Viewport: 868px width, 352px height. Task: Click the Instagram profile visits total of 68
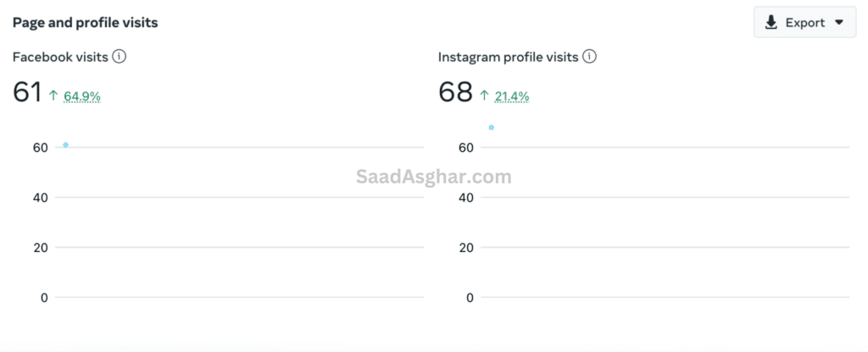coord(455,92)
